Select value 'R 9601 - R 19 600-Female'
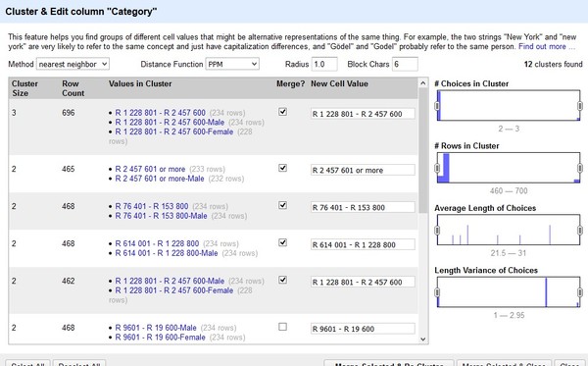The image size is (588, 366). pos(160,338)
